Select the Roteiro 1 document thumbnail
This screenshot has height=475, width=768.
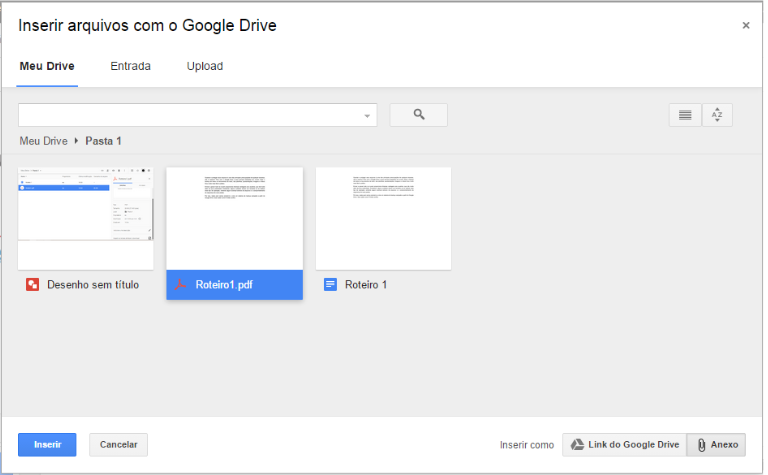383,218
